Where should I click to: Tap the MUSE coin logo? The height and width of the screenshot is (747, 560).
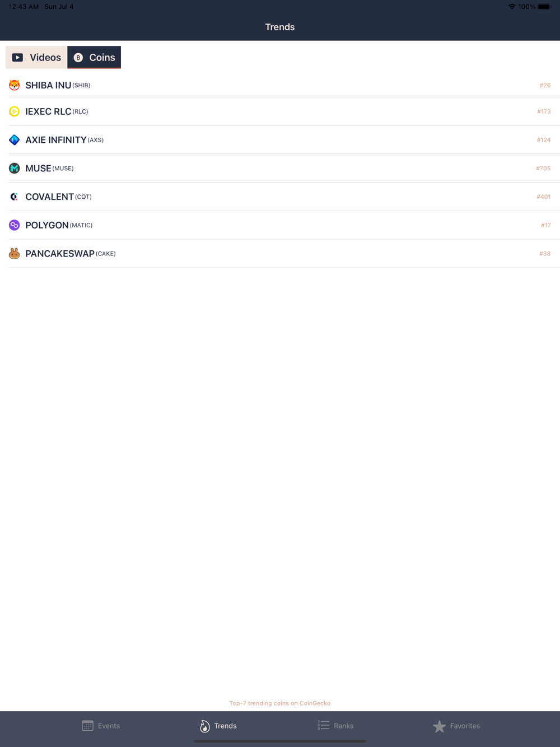[x=15, y=168]
